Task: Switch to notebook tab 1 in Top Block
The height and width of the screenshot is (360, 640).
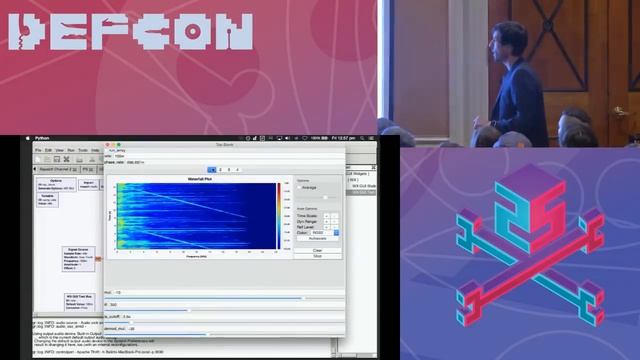Action: tap(212, 170)
